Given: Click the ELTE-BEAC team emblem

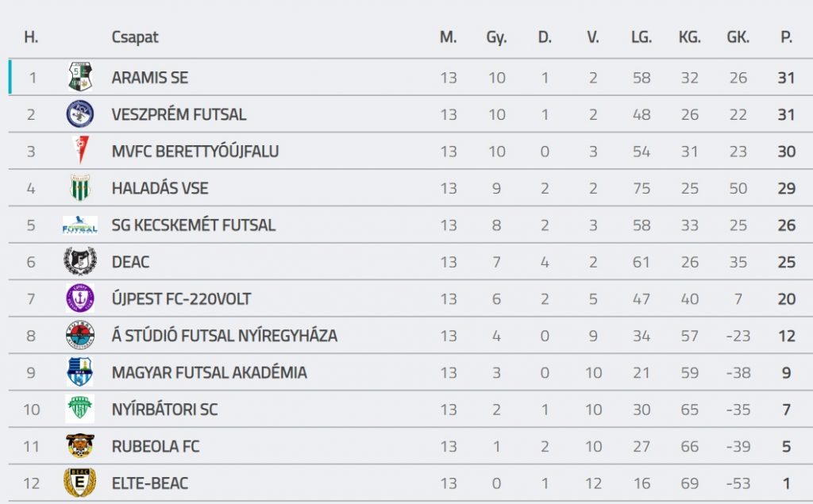Looking at the screenshot, I should [x=80, y=483].
